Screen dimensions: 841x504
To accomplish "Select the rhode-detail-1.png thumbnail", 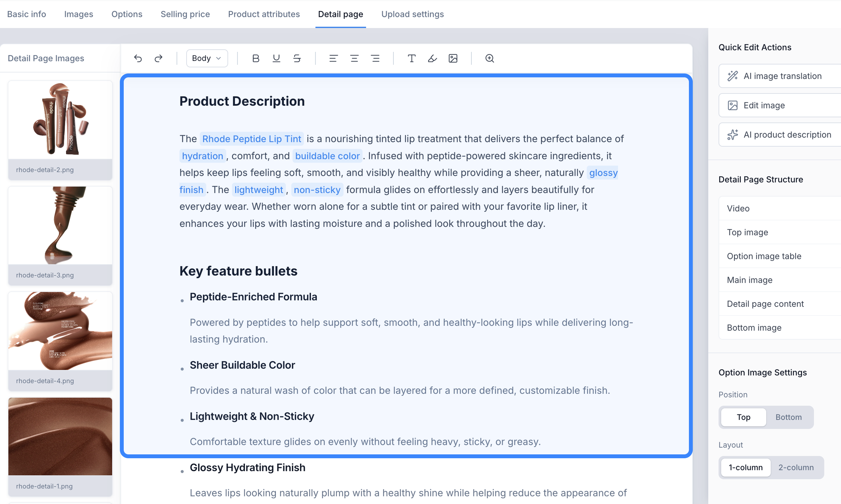I will pos(60,447).
